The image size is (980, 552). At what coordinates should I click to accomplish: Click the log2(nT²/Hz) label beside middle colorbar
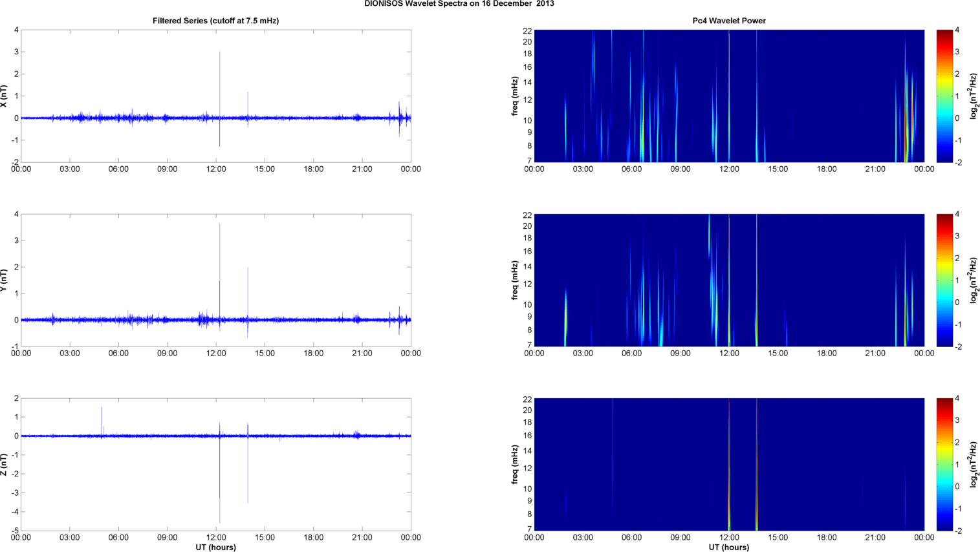click(974, 280)
